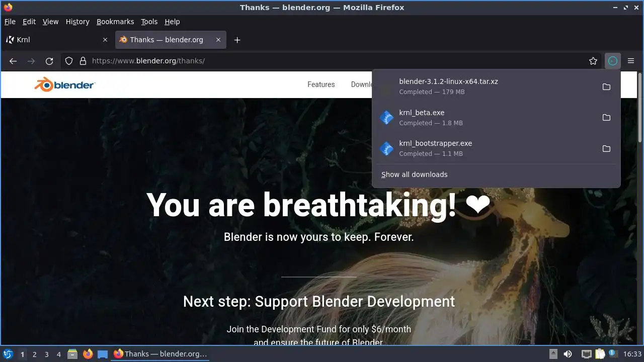The image size is (644, 362).
Task: Show blender-3.1.2 tar.xz in folder
Action: click(x=606, y=86)
